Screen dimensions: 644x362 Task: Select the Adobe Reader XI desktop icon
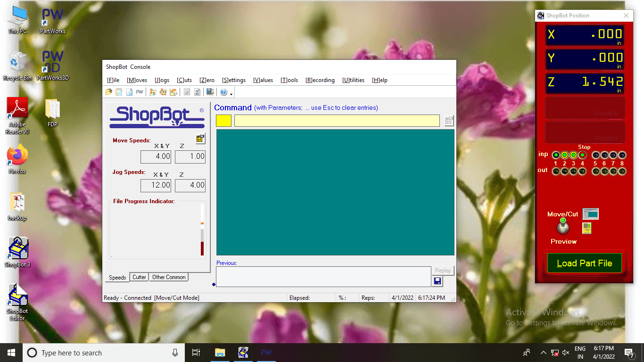(17, 115)
